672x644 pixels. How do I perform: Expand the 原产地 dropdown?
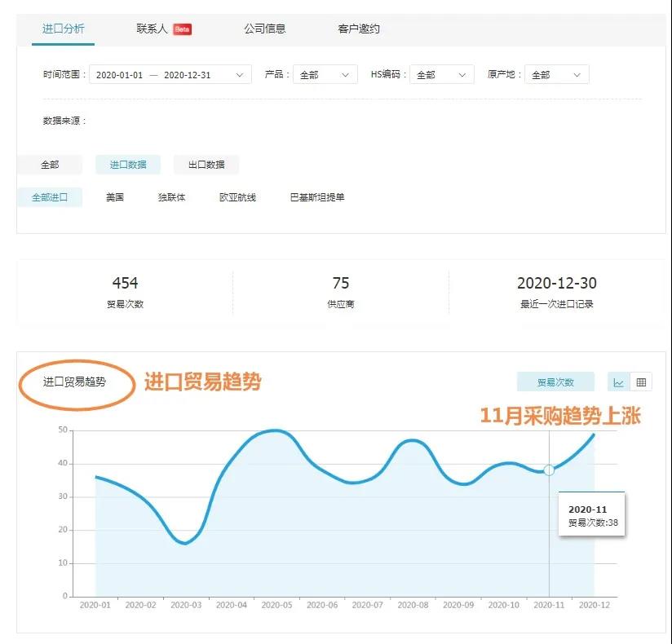click(557, 74)
